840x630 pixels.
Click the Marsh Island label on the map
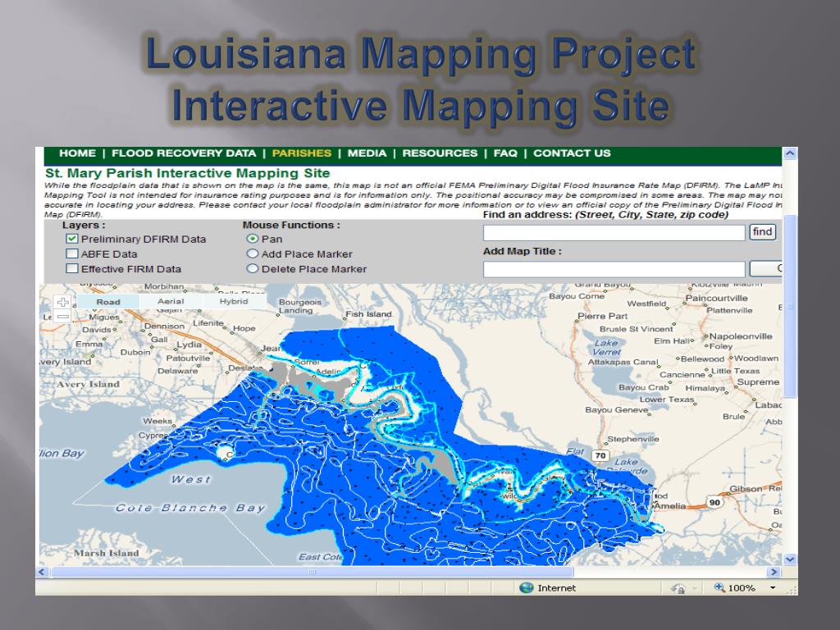[x=106, y=553]
